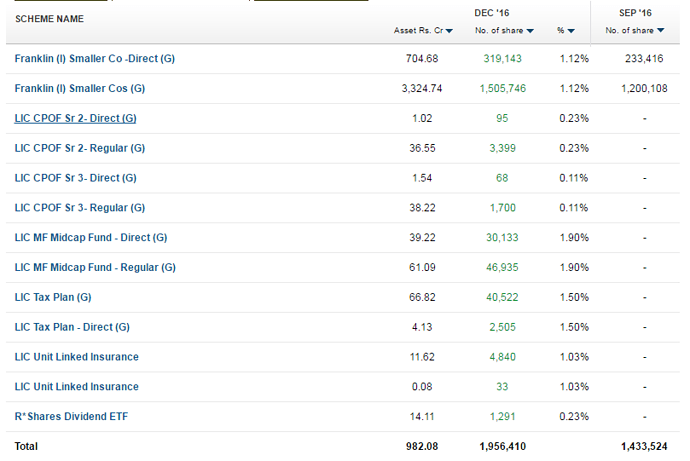
Task: Select share count 95
Action: [x=502, y=118]
